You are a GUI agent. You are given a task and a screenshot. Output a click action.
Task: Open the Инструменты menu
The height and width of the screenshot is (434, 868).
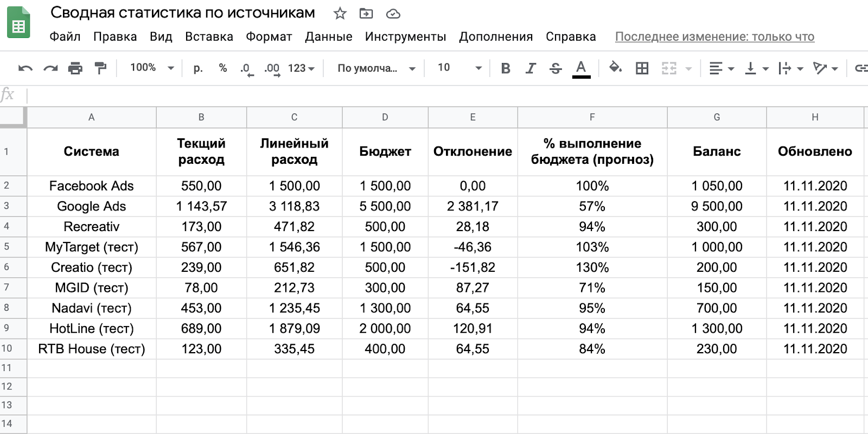[405, 37]
